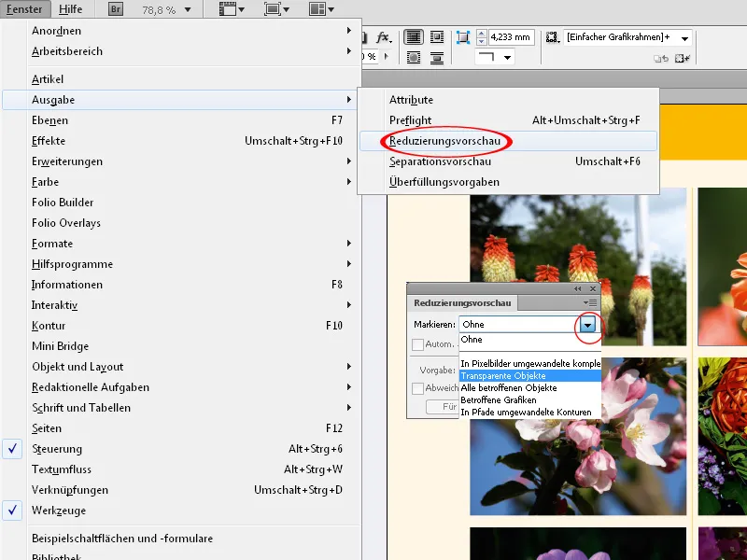Open the screen mode icon in the top bar
The image size is (747, 560).
coord(276,9)
